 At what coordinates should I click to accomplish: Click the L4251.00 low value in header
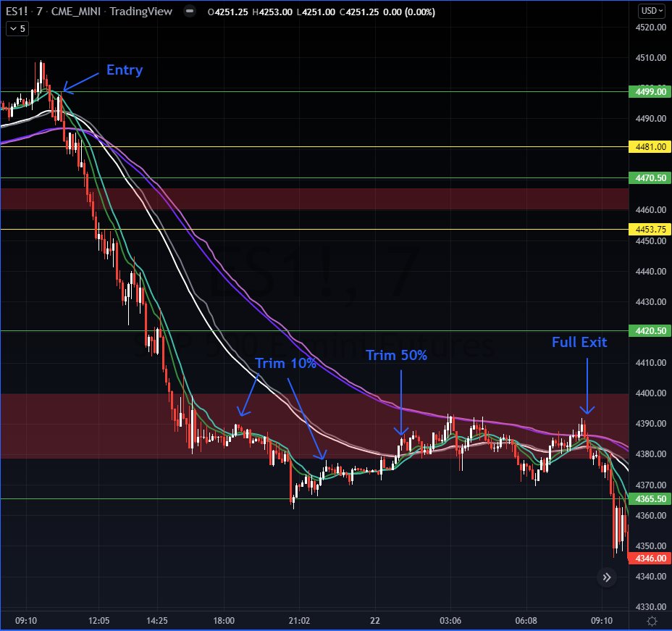coord(316,12)
